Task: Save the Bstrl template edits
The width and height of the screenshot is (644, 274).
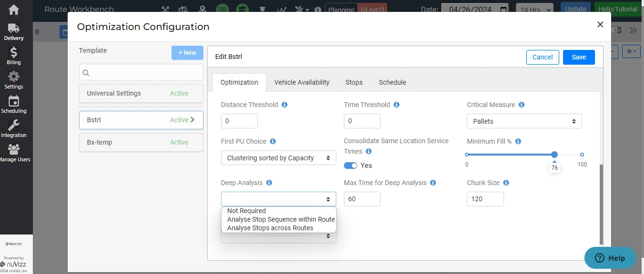Action: pos(578,57)
